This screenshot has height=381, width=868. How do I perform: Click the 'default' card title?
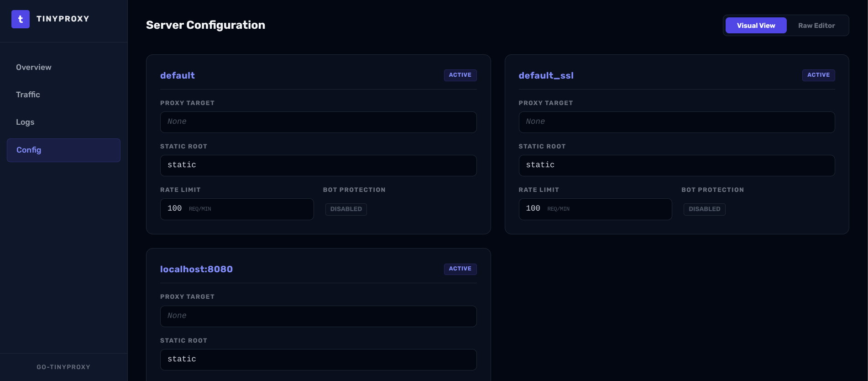click(x=178, y=75)
